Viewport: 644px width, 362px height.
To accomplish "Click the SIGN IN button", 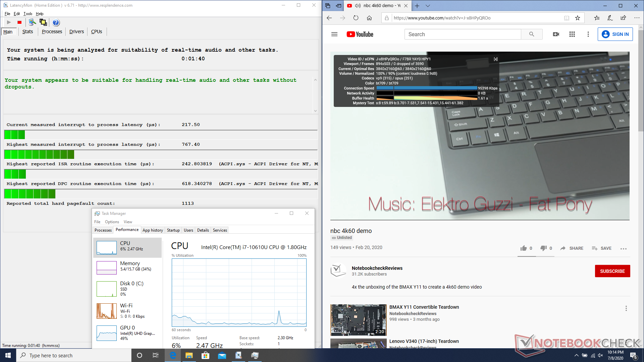I will 615,34.
